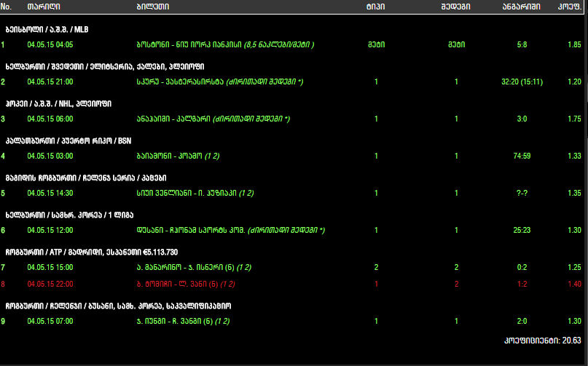Click the 'No.' column header
Screen dimensions: 588x366
tap(6, 7)
